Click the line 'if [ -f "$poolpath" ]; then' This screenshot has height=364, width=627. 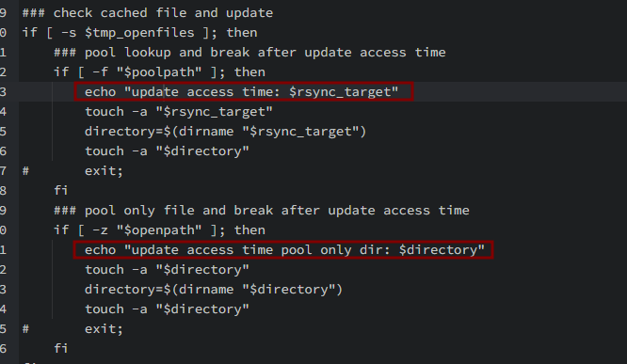point(159,71)
